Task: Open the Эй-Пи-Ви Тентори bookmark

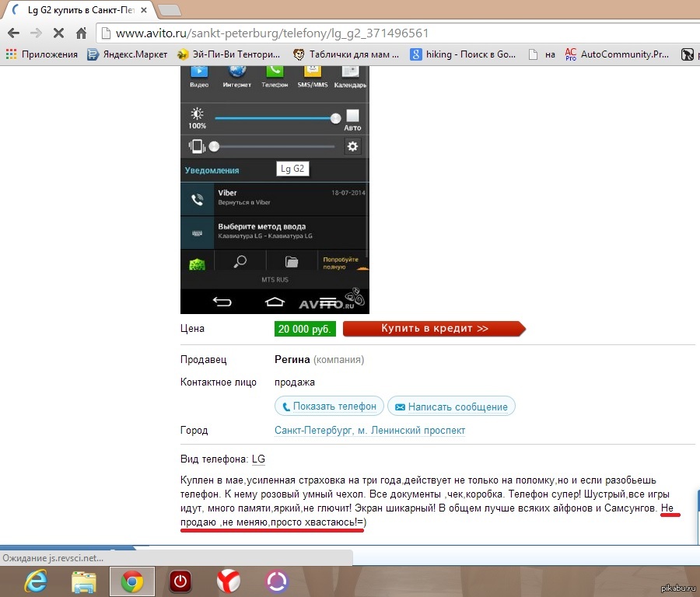Action: (x=229, y=54)
